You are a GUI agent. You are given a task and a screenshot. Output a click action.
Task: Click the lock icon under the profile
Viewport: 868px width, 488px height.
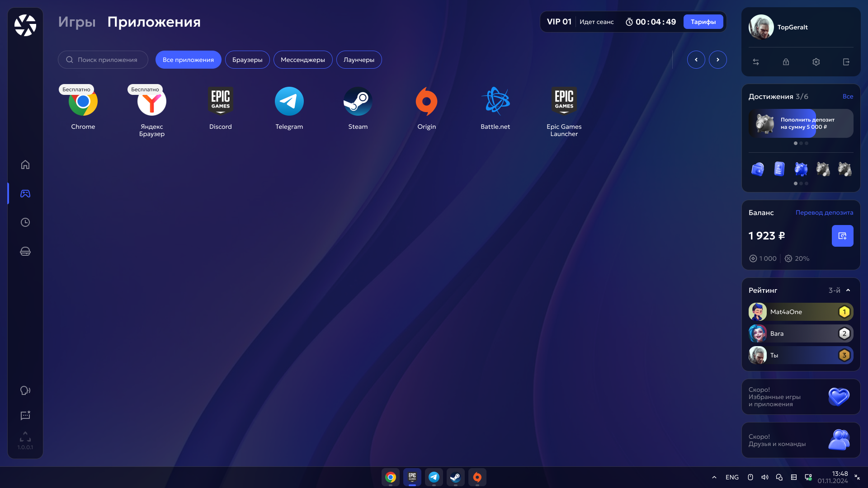coord(786,62)
